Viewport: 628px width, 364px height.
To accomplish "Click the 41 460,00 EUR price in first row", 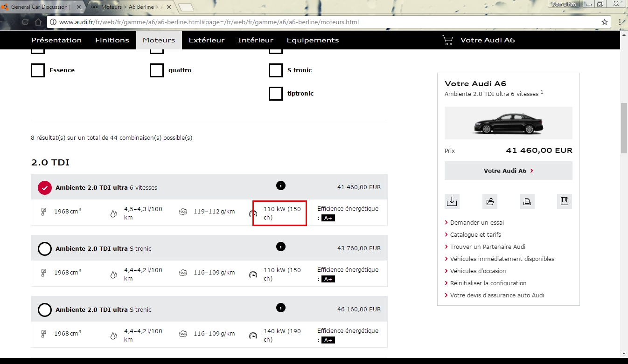I will coord(359,187).
